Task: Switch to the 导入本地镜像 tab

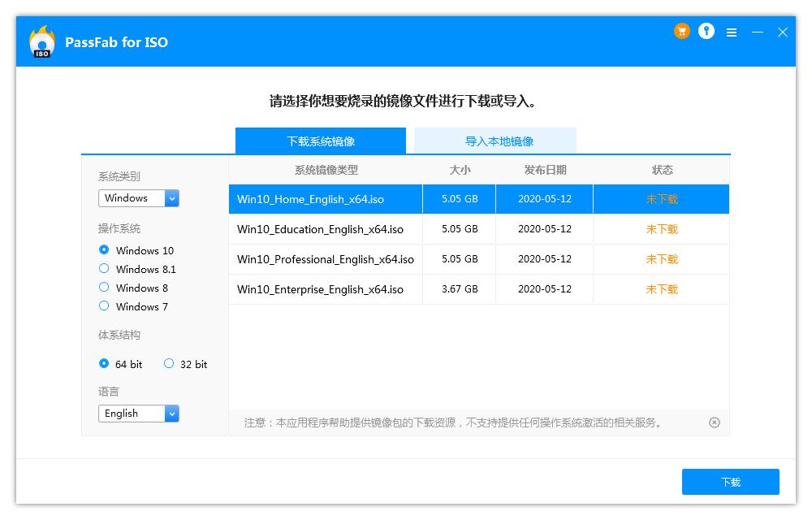Action: 499,141
